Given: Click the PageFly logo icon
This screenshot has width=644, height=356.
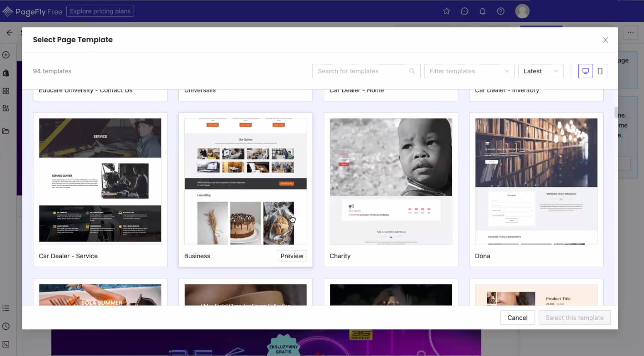Looking at the screenshot, I should pyautogui.click(x=7, y=11).
